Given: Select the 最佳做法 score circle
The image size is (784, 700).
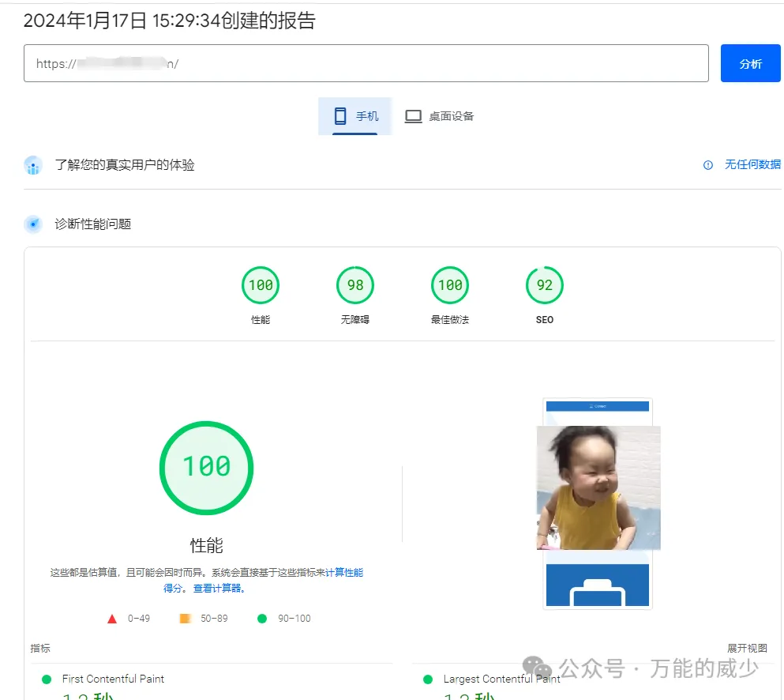Looking at the screenshot, I should (449, 285).
